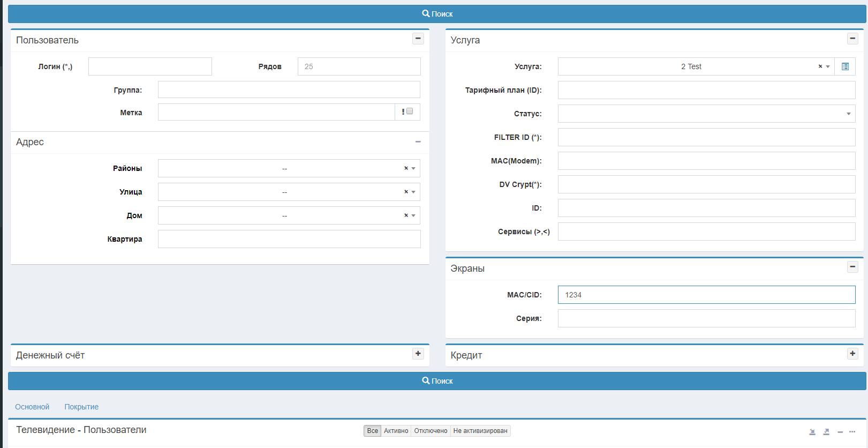Viewport: 868px width, 448px height.
Task: Select the Активно status filter
Action: click(396, 431)
